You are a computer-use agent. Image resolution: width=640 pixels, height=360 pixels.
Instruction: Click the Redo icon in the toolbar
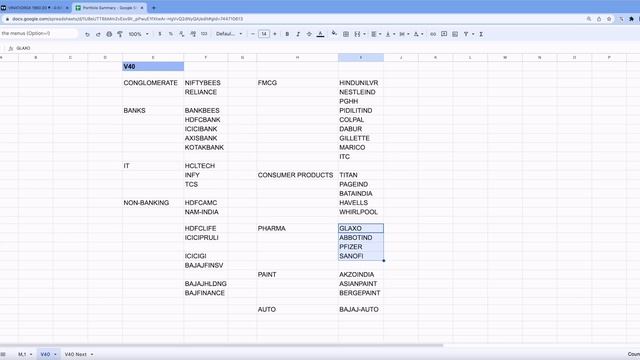[x=98, y=34]
